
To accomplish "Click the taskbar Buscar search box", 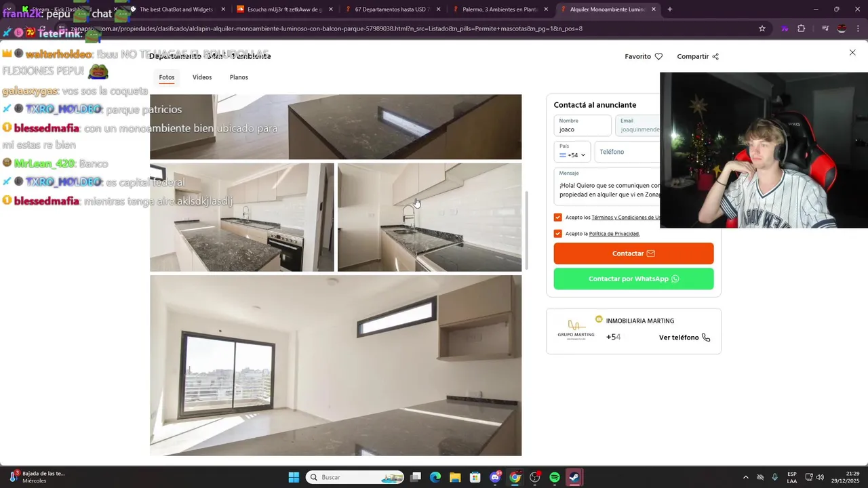I will 355,477.
